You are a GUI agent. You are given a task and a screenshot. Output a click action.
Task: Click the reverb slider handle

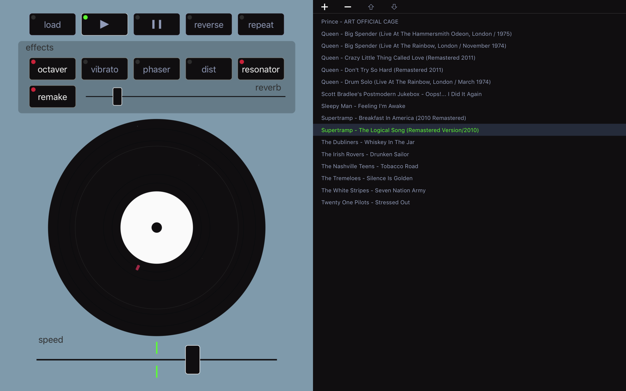(117, 96)
